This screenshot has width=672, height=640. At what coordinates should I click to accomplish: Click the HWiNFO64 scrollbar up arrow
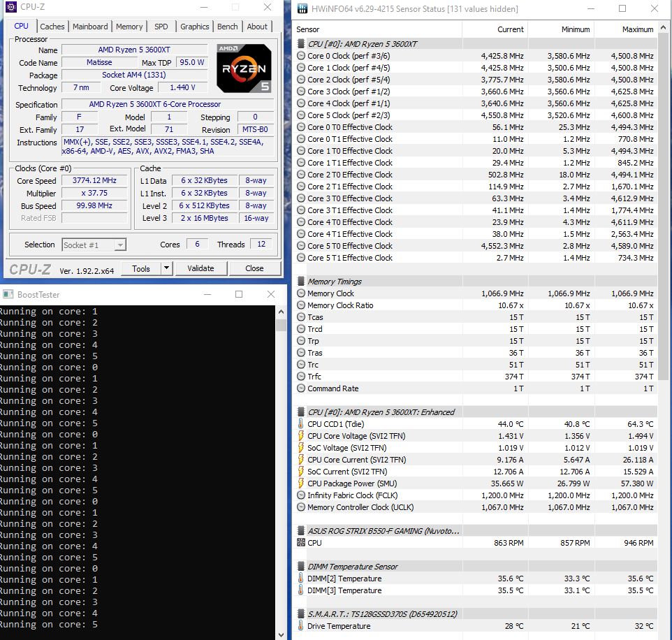click(x=664, y=27)
